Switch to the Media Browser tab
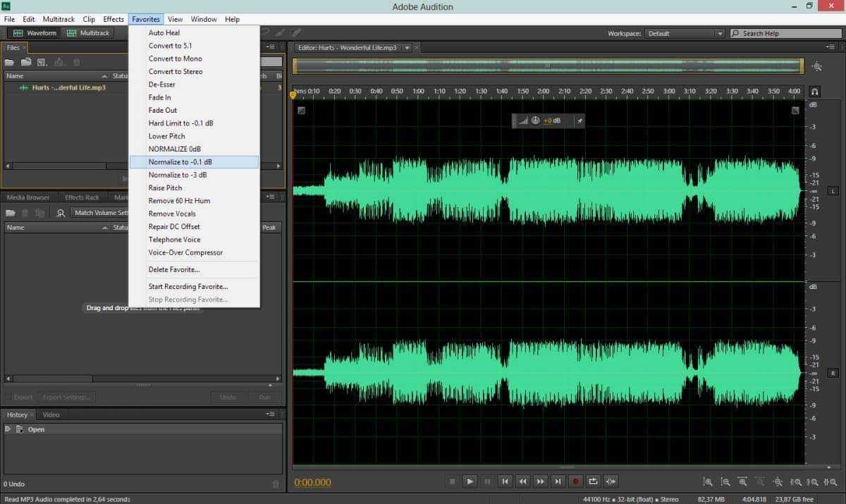This screenshot has width=846, height=504. point(28,197)
